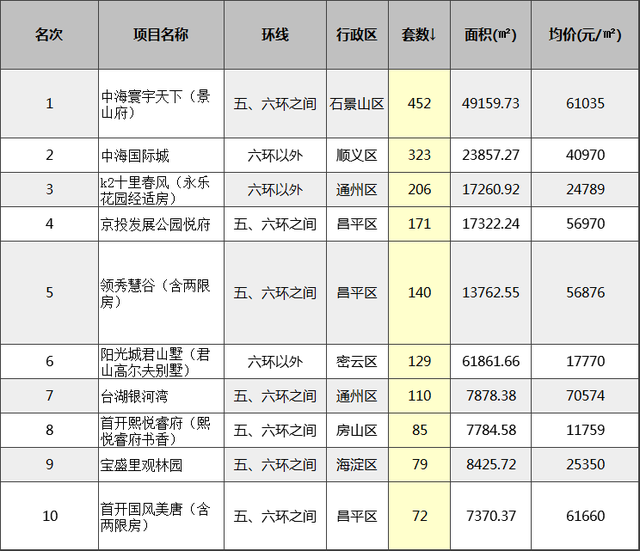
Task: Click units value 129
Action: (419, 361)
